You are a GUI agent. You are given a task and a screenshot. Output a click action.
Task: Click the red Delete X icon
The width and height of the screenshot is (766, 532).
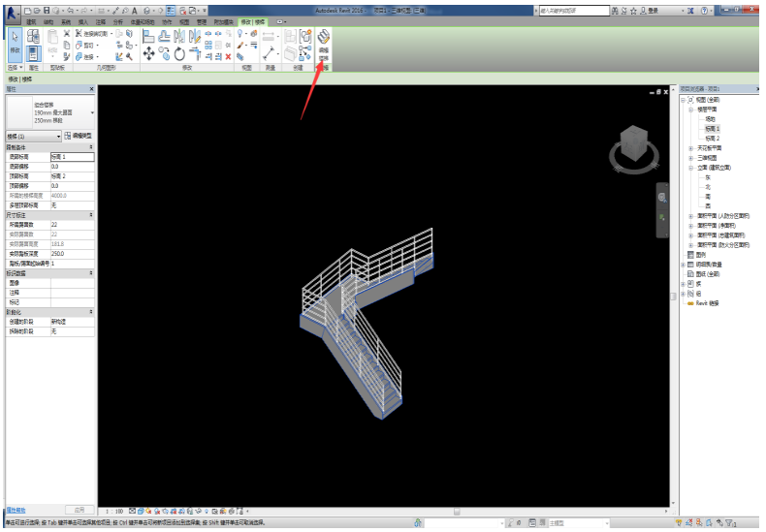[228, 56]
